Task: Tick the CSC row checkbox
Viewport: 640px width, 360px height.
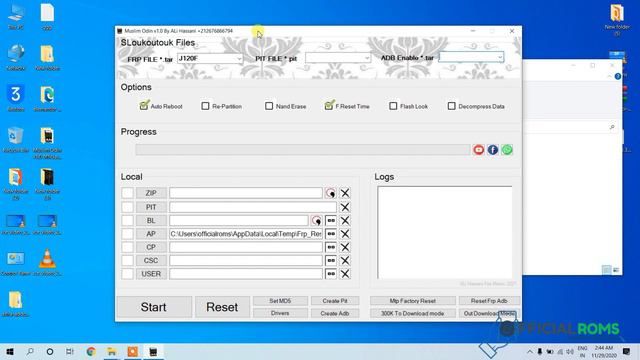Action: (127, 260)
